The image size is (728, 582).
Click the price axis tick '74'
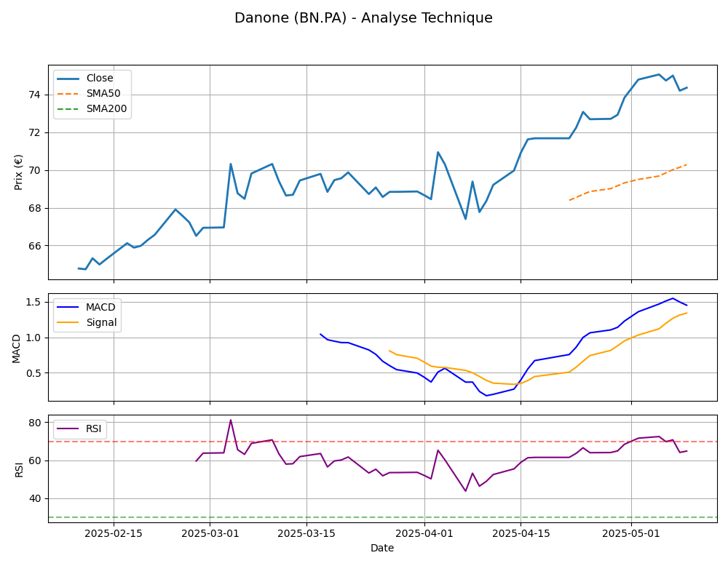34,95
